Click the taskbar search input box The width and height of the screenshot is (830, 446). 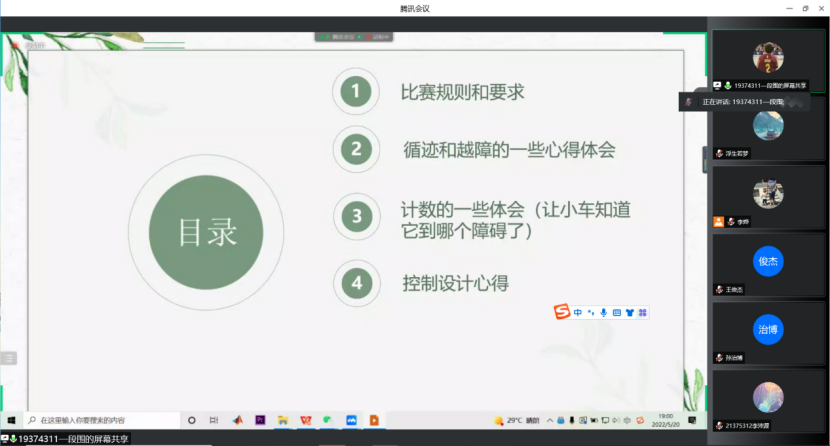tap(100, 420)
